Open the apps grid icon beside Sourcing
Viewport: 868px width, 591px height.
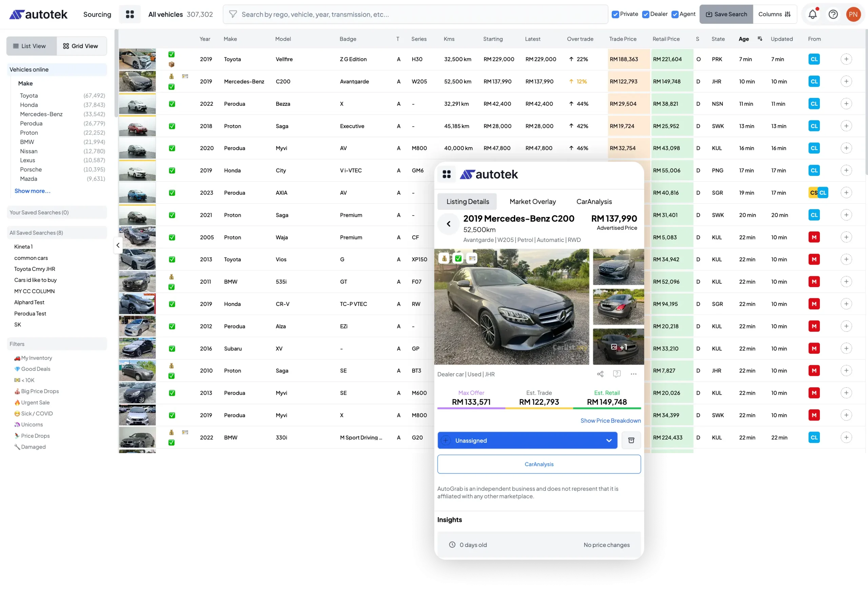(130, 14)
